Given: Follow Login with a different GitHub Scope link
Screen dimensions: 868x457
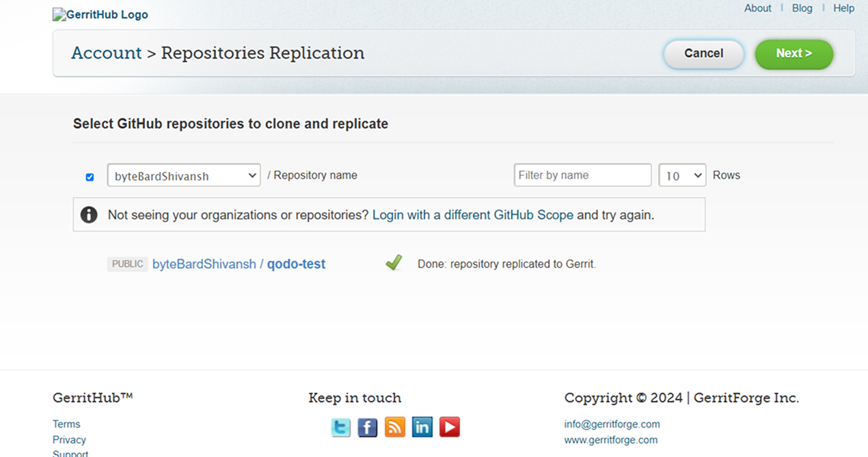Looking at the screenshot, I should [x=473, y=215].
